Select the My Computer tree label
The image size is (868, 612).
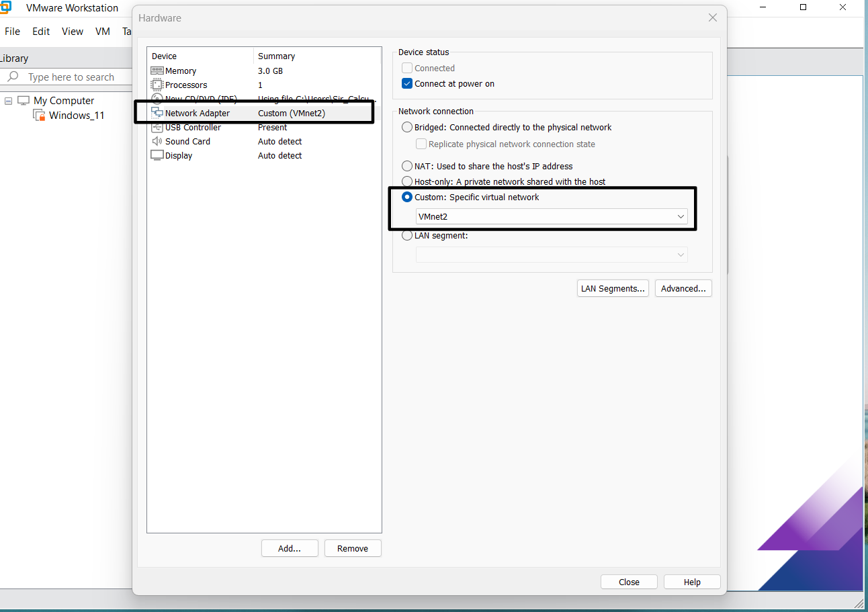pyautogui.click(x=64, y=100)
